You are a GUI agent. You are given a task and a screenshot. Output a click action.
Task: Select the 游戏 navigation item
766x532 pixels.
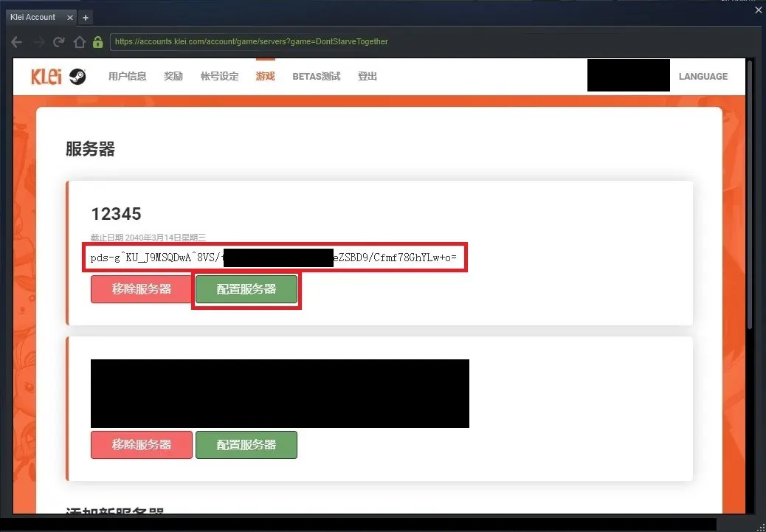265,77
